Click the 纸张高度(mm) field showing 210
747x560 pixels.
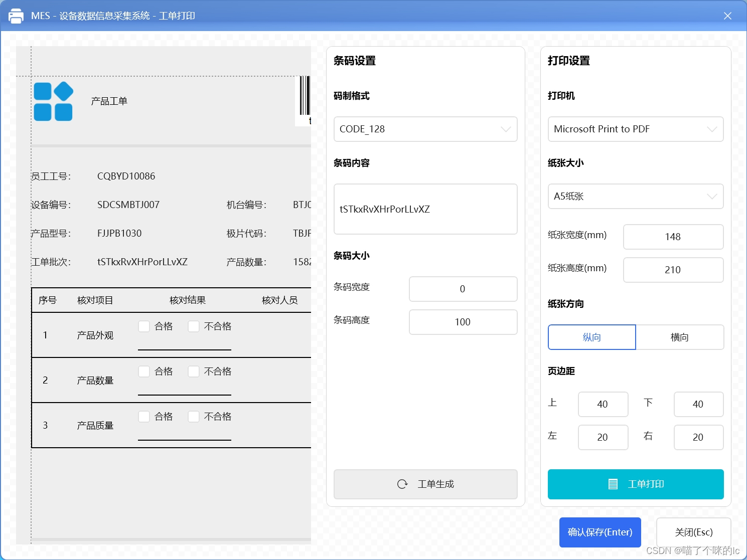click(x=673, y=270)
